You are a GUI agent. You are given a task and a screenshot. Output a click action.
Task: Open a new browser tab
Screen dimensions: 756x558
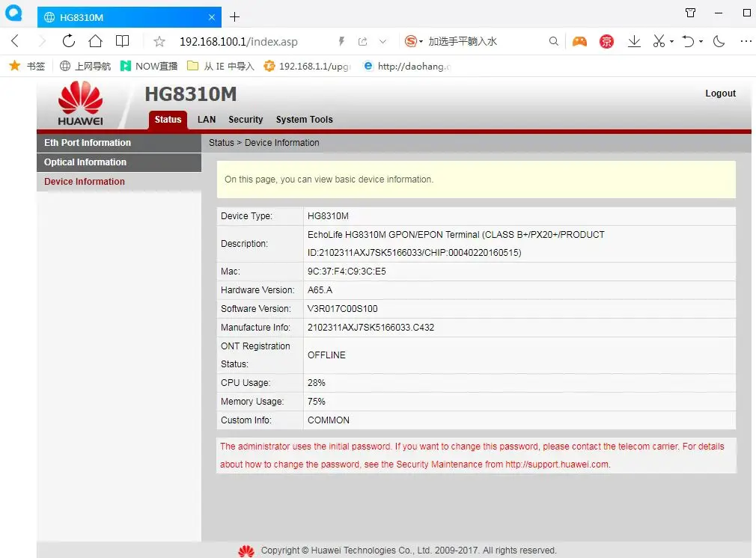tap(235, 17)
